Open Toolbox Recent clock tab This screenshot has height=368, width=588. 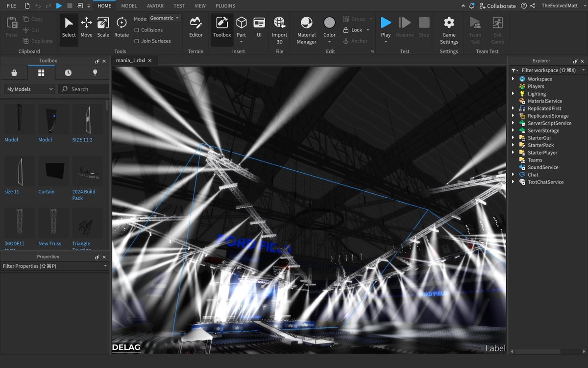[x=68, y=73]
